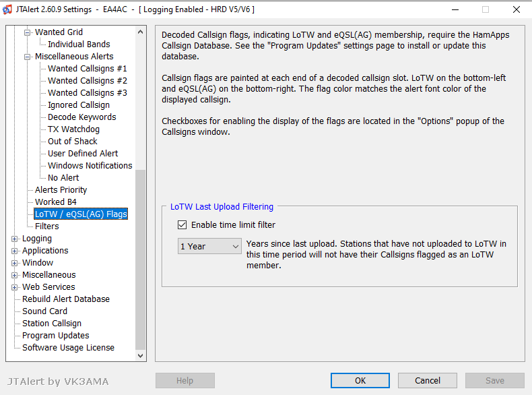Select Windows Notifications item
The image size is (532, 395).
90,166
